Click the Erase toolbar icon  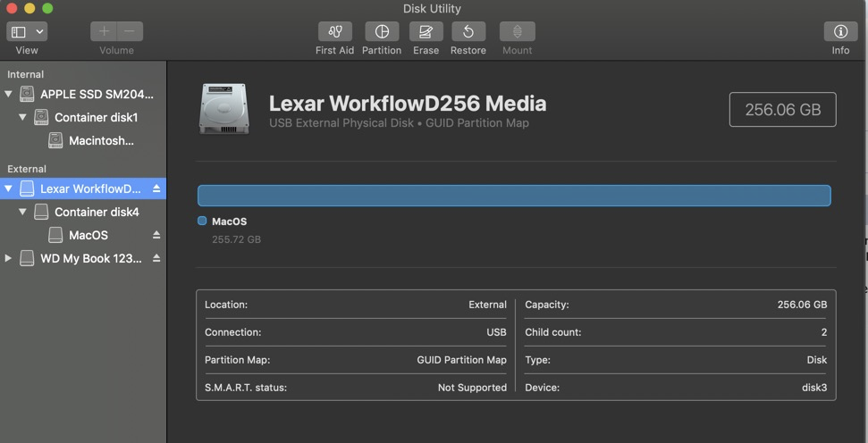[x=426, y=31]
